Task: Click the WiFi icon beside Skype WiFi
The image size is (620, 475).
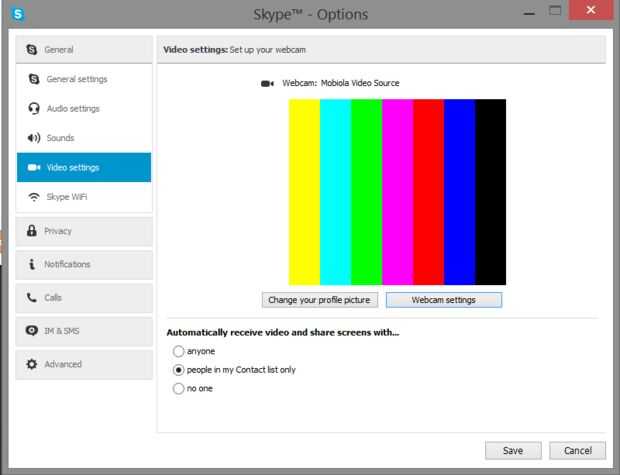Action: [x=34, y=197]
